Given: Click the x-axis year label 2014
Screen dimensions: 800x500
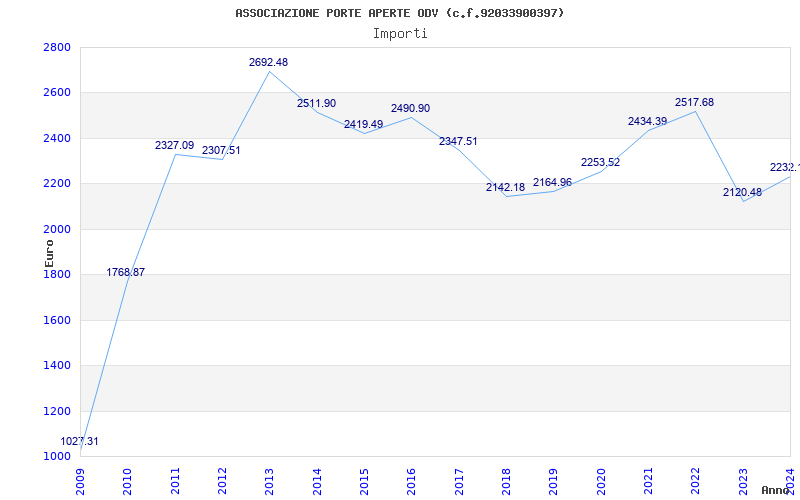Looking at the screenshot, I should pos(317,482).
